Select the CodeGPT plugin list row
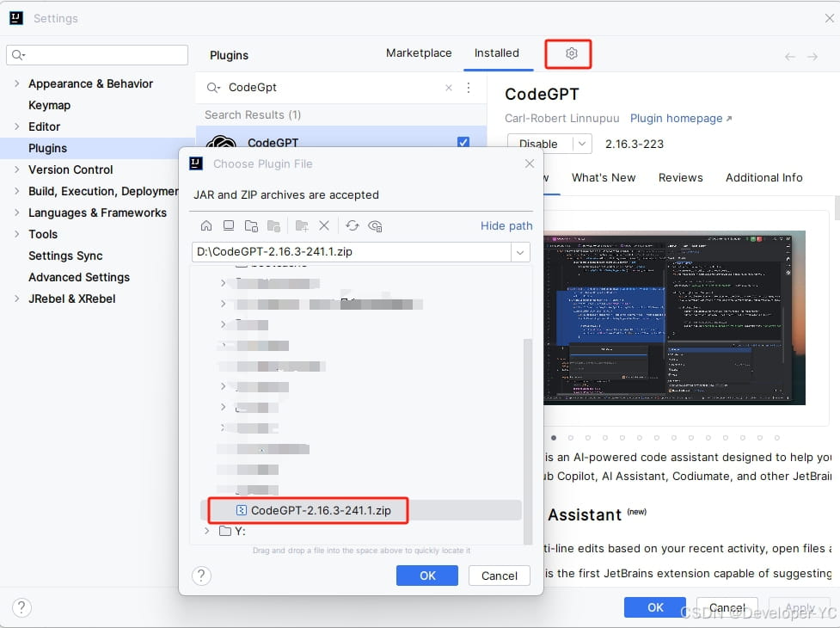 click(341, 138)
